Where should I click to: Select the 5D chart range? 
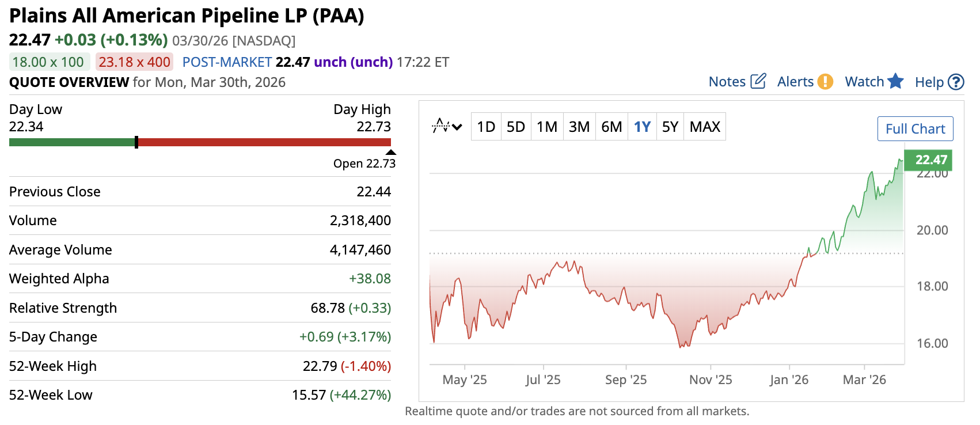516,127
